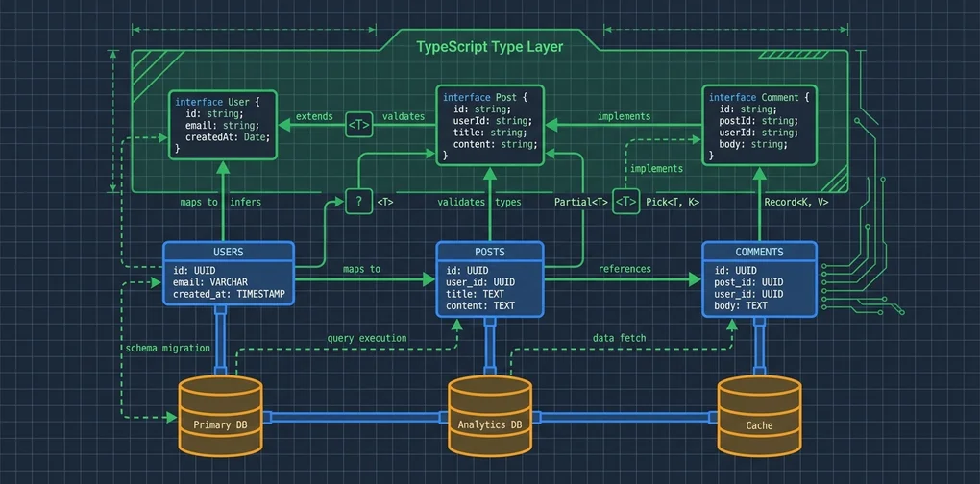Click the infers label

point(246,202)
